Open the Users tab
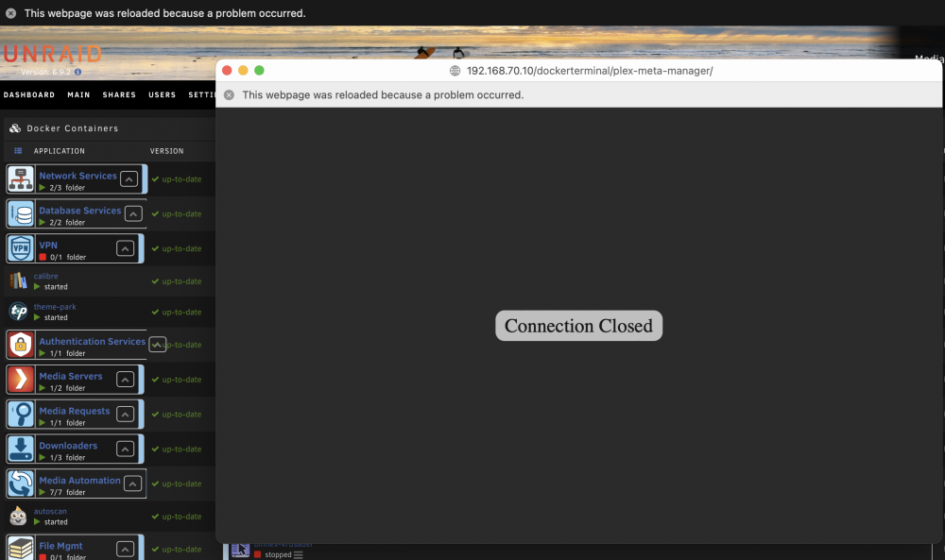Screen dimensions: 945x560 pyautogui.click(x=163, y=95)
